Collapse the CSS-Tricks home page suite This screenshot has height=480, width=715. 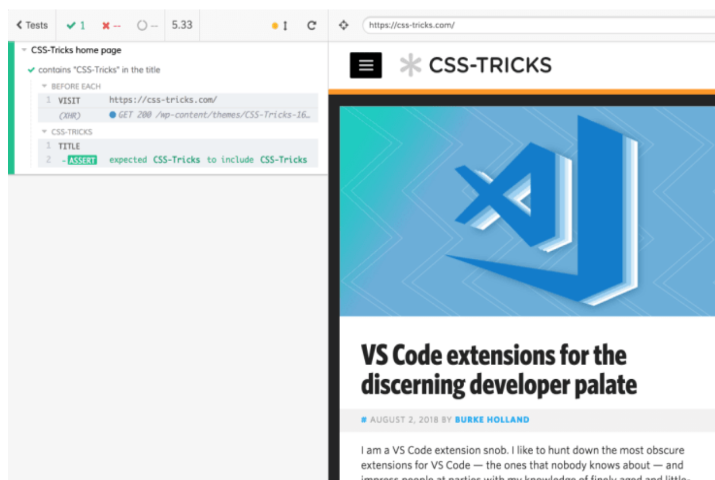[x=24, y=49]
